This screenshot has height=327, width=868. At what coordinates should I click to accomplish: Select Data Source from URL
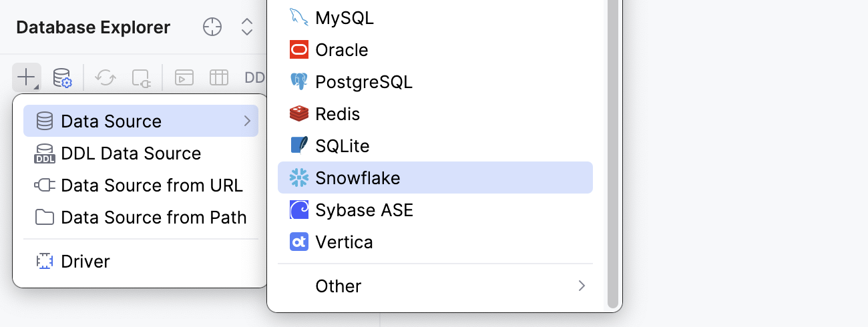[x=152, y=186]
